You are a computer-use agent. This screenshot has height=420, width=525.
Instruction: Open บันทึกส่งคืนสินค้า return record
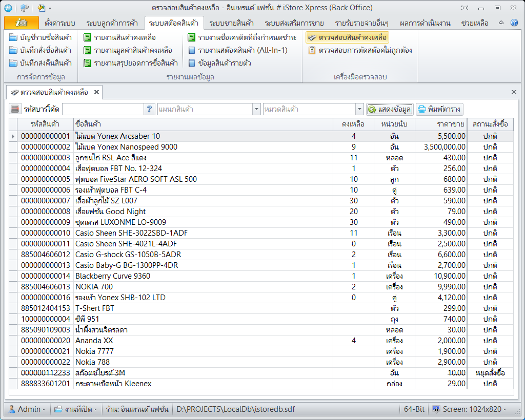(x=41, y=63)
